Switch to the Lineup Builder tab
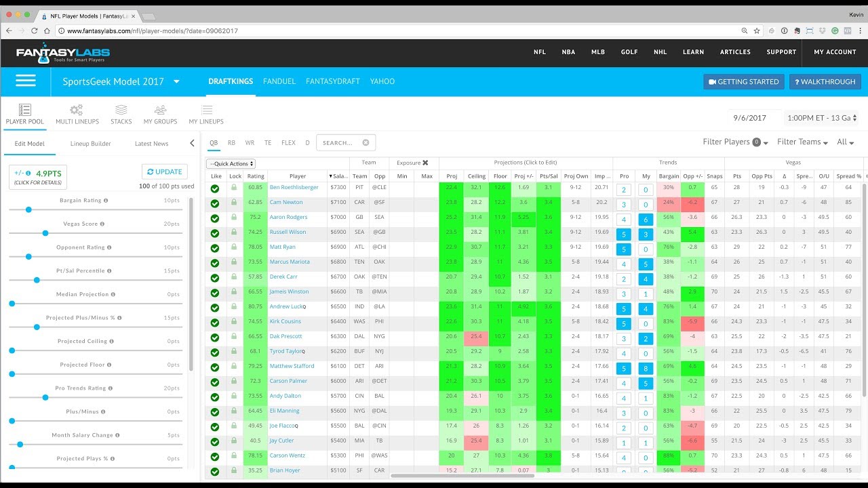Image resolution: width=868 pixels, height=488 pixels. 90,144
